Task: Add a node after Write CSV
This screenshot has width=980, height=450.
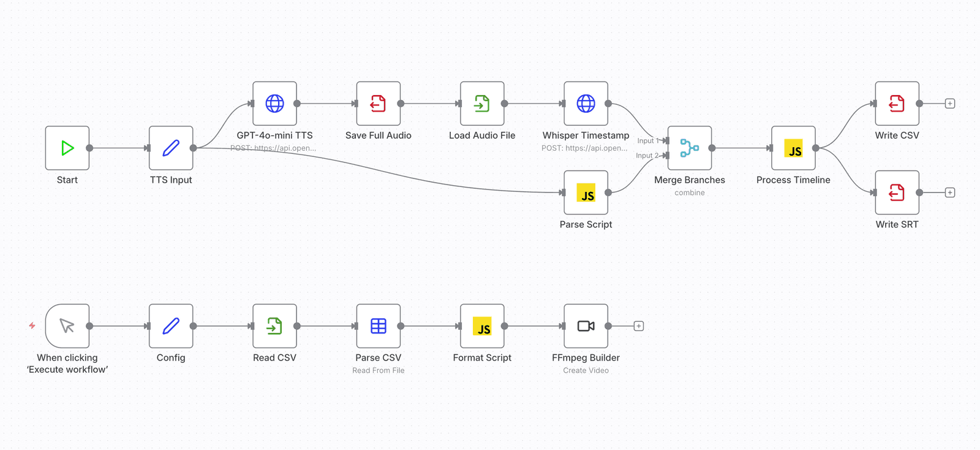Action: click(950, 104)
